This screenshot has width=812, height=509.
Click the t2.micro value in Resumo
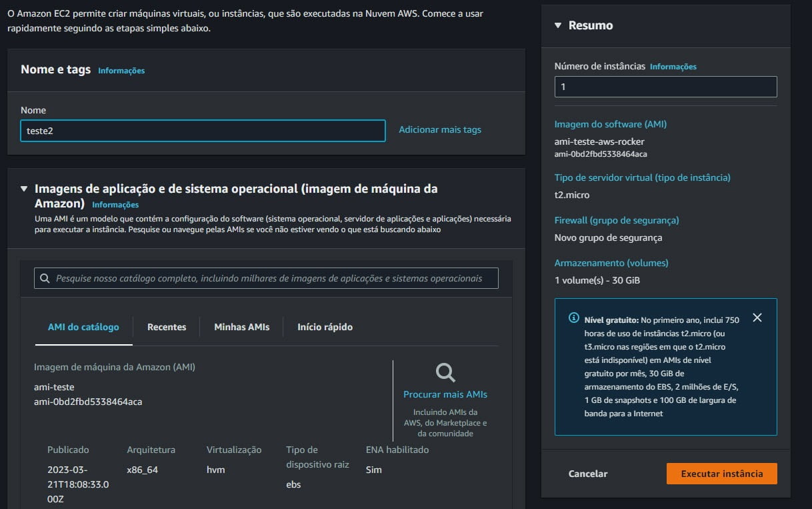click(572, 195)
